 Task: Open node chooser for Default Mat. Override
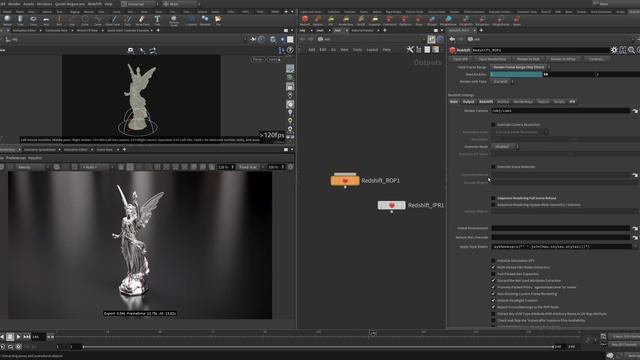pos(635,237)
